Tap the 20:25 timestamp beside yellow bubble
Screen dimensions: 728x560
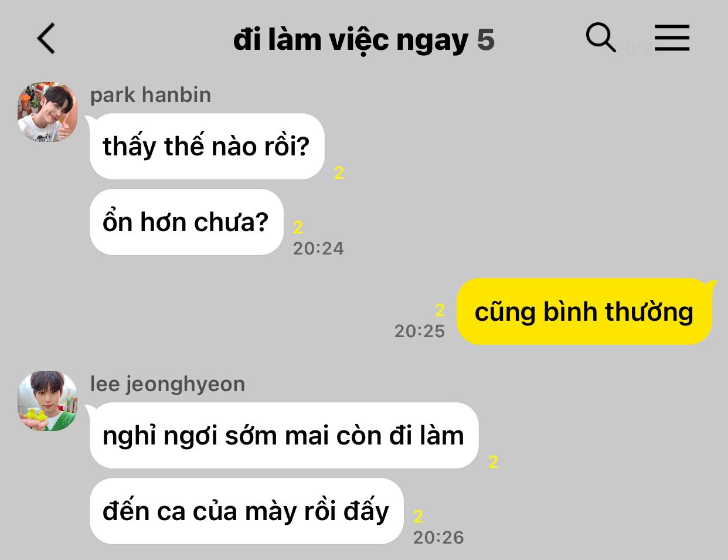point(420,331)
